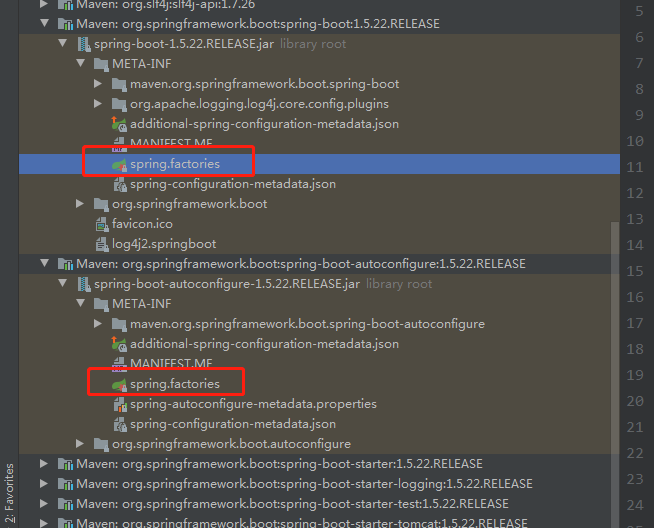
Task: Select spring-configuration-metadata.json under the spring-boot jar
Action: click(233, 184)
